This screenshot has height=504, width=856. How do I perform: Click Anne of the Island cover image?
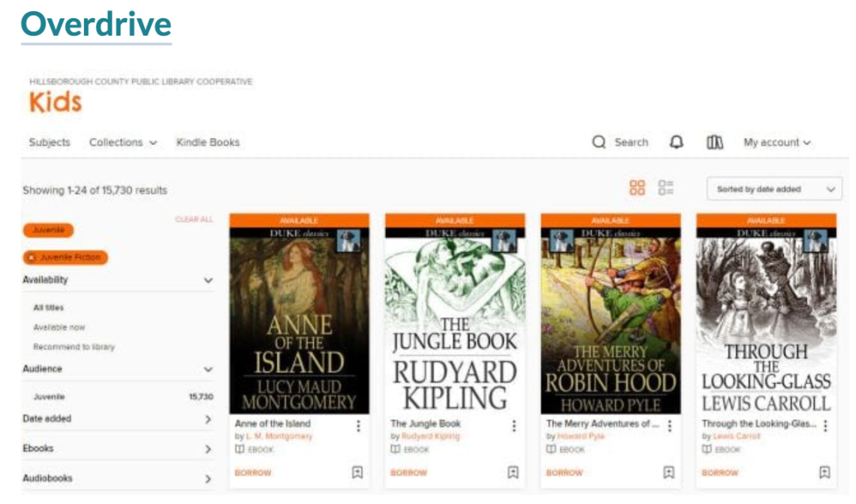pyautogui.click(x=299, y=320)
